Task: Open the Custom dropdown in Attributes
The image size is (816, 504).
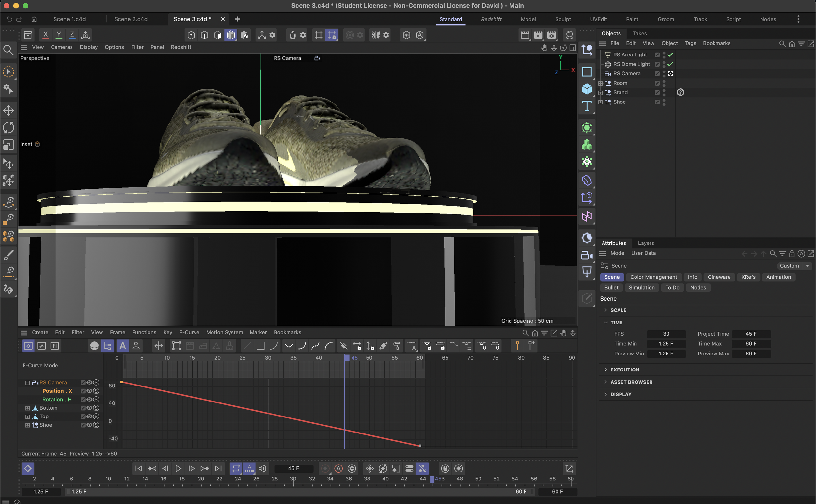Action: [x=794, y=266]
